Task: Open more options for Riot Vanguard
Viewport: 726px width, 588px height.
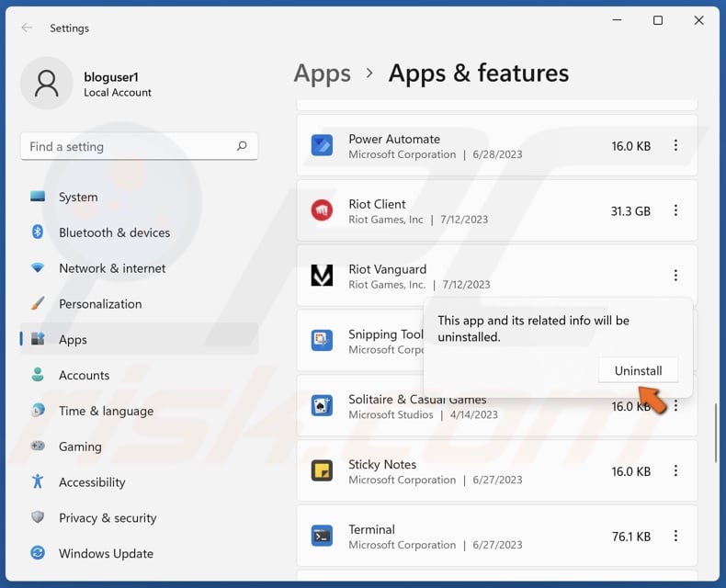Action: pos(675,276)
